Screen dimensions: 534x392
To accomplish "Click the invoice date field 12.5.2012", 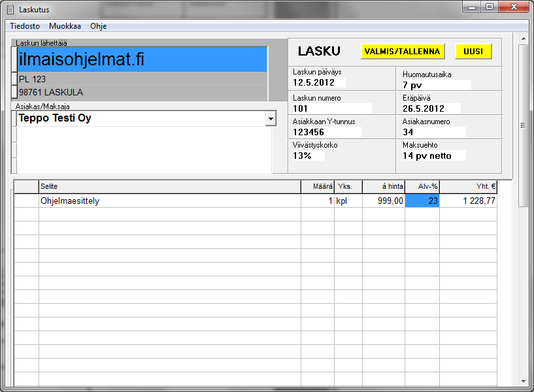I will (319, 82).
